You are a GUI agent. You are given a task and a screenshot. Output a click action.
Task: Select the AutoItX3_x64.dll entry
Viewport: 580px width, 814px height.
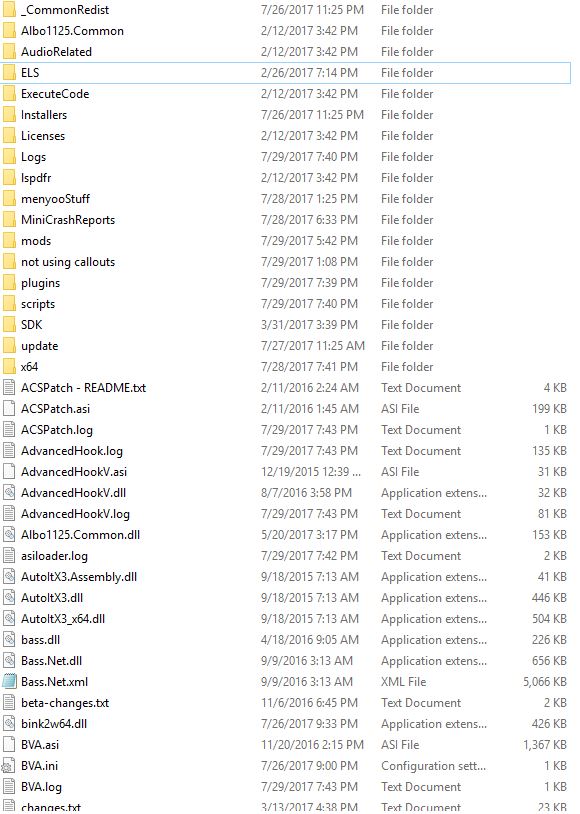pyautogui.click(x=287, y=619)
